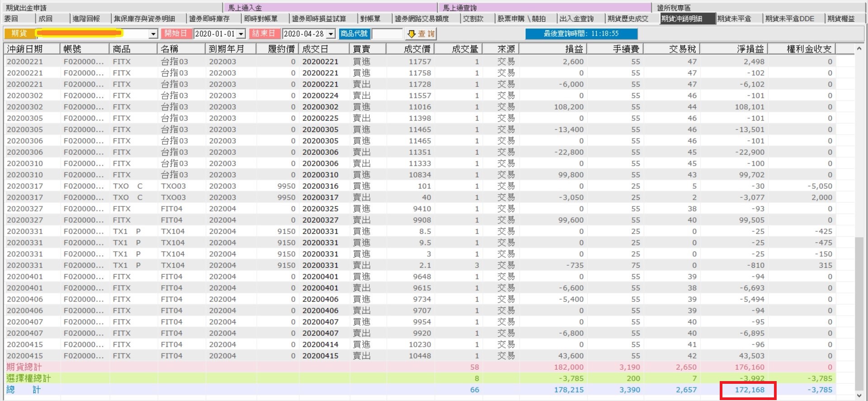Open the 委回 tab
Image resolution: width=868 pixels, height=401 pixels.
19,19
